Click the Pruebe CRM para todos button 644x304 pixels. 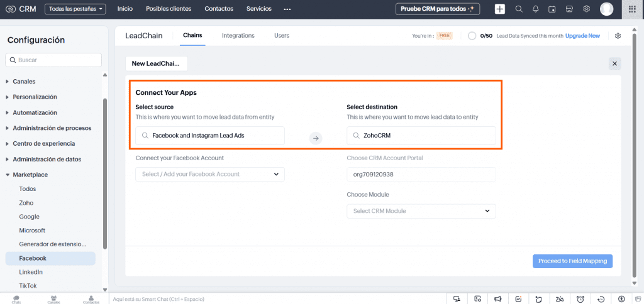coord(438,9)
